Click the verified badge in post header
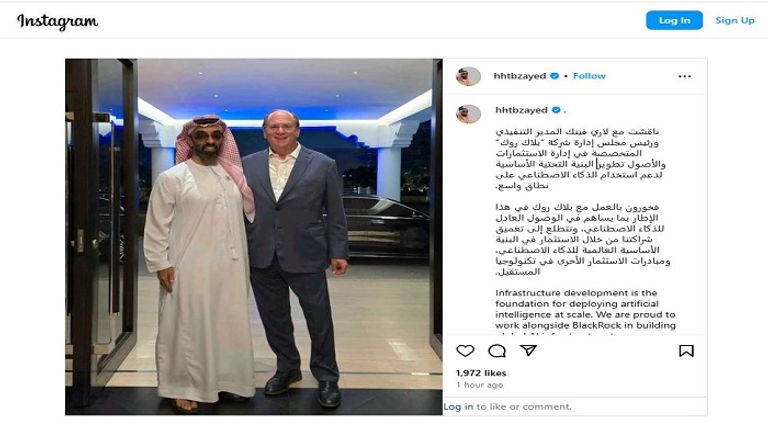The width and height of the screenshot is (768, 439). point(554,76)
